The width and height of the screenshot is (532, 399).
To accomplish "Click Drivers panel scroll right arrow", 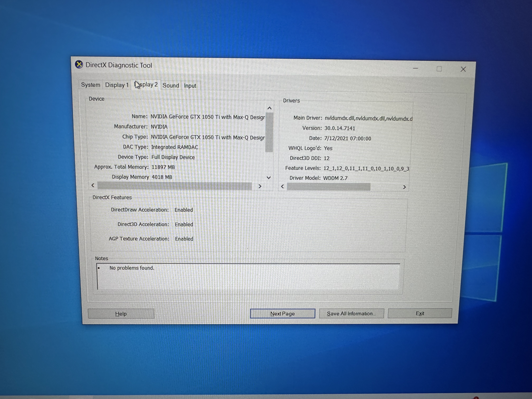I will click(404, 187).
